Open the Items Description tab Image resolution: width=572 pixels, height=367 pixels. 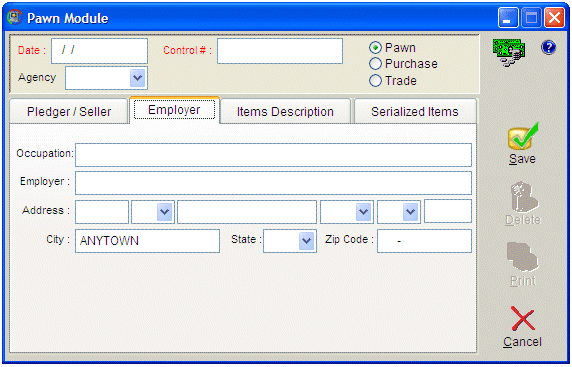coord(285,111)
